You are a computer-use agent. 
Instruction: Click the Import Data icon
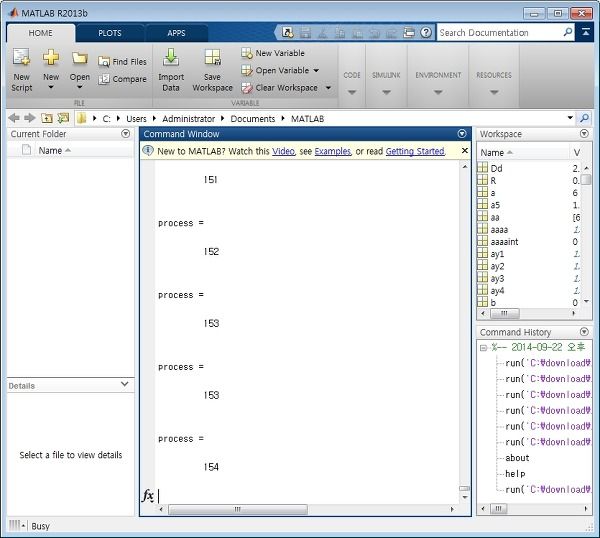171,57
